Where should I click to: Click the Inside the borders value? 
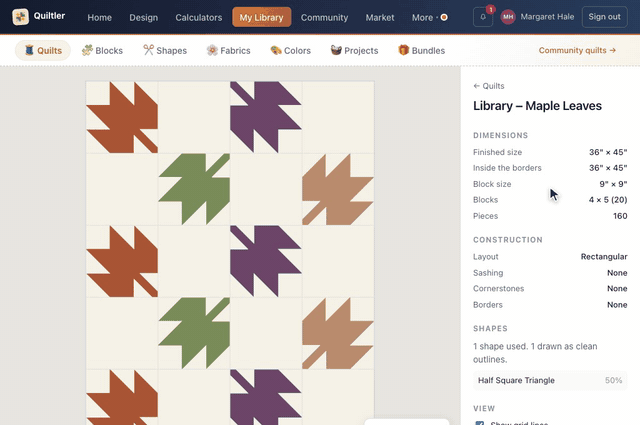tap(608, 168)
